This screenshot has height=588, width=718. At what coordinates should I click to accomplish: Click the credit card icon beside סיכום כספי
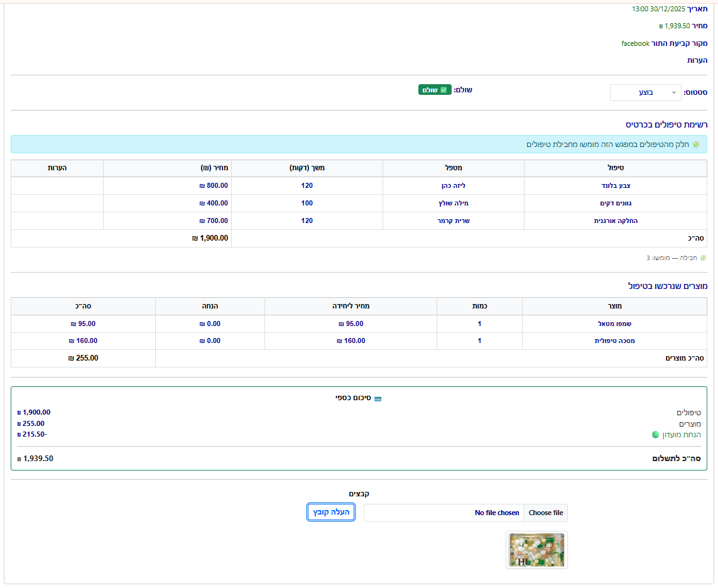[x=378, y=399]
